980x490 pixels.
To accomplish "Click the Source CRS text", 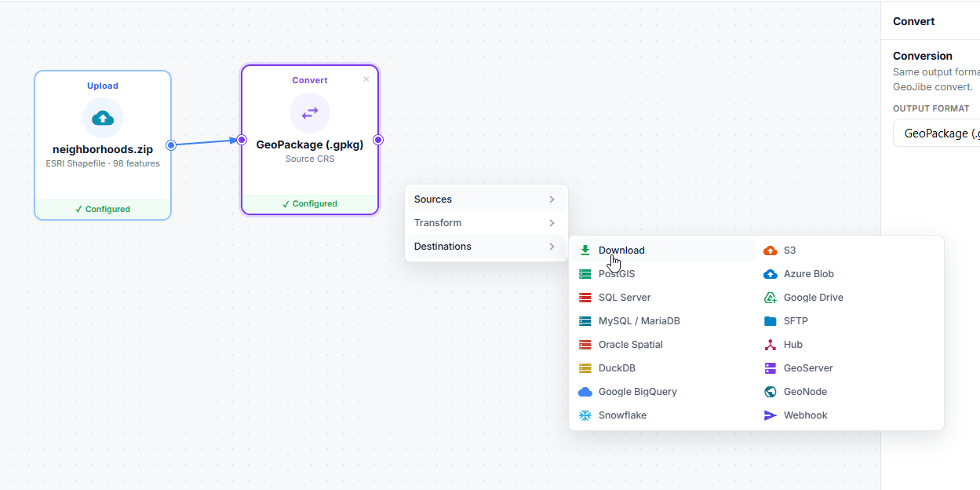I will click(x=310, y=159).
